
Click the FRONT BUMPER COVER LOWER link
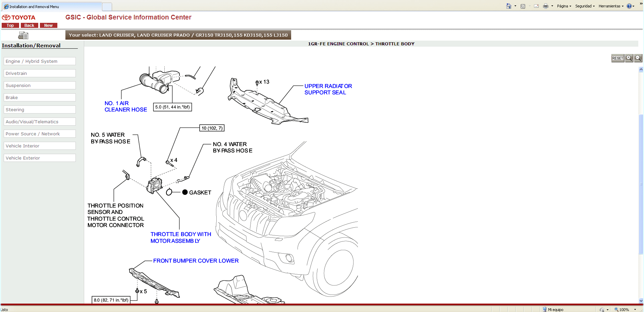pyautogui.click(x=196, y=261)
